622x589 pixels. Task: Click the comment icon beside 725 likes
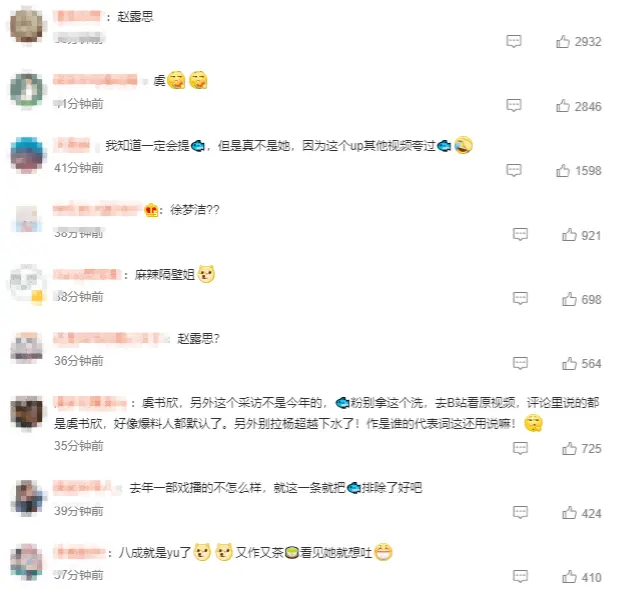[520, 448]
